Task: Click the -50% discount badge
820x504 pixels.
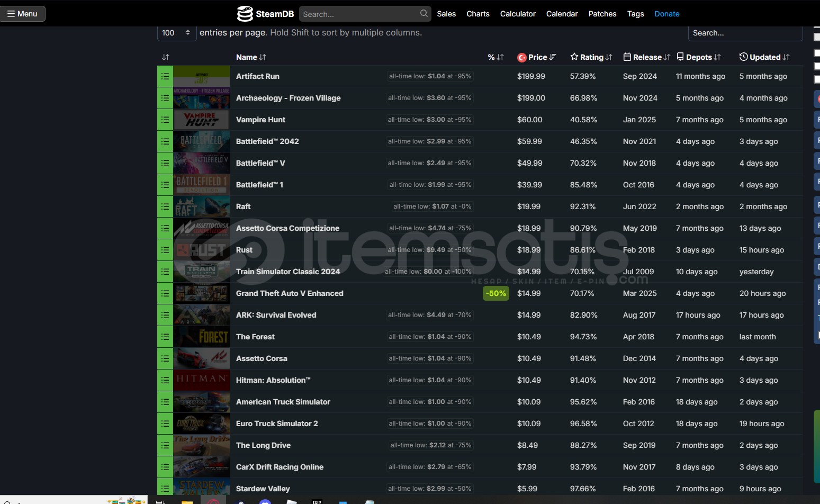Action: point(496,293)
